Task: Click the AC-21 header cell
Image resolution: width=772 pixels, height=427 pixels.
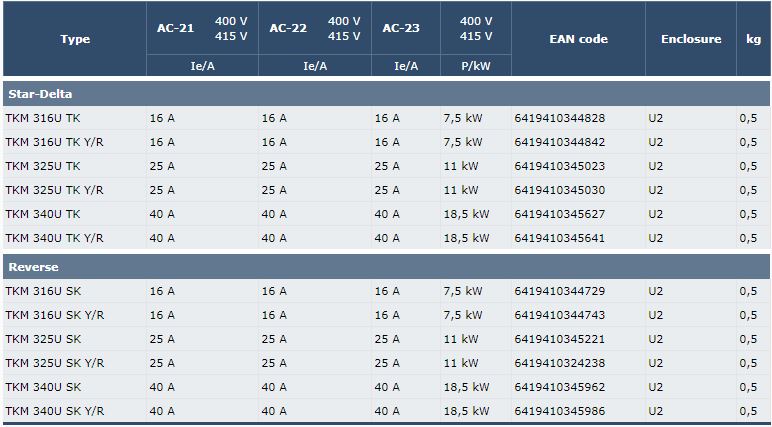Action: tap(202, 28)
